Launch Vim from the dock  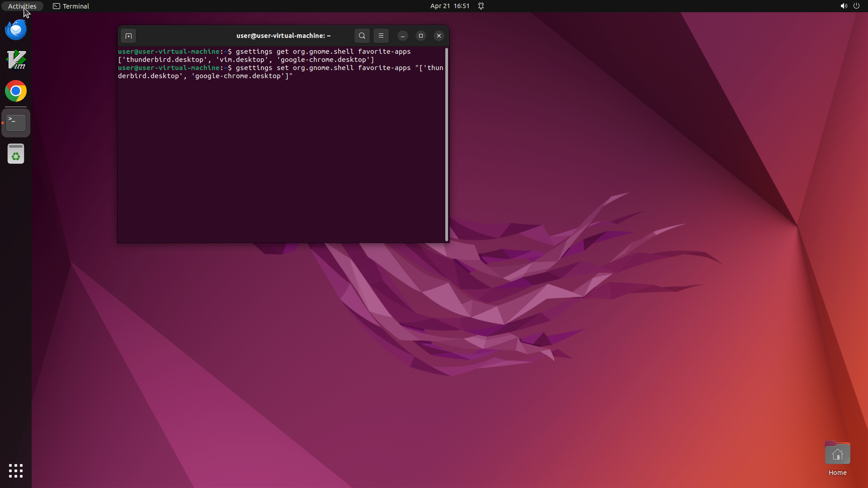16,60
